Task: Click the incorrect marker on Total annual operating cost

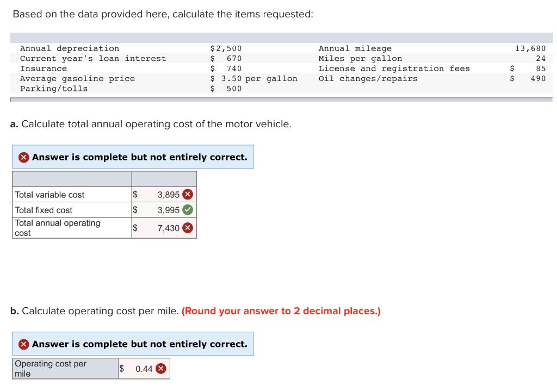Action: coord(188,228)
